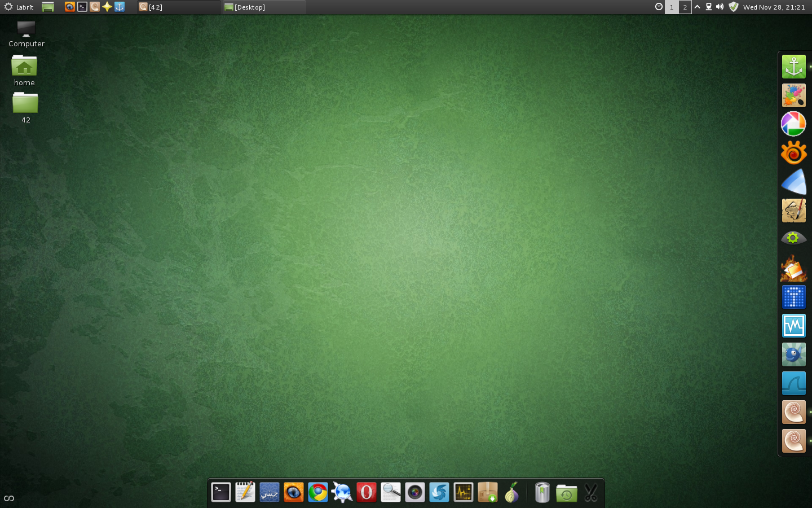
Task: Open Wireshark shark-fin icon in right dock
Action: point(793,383)
